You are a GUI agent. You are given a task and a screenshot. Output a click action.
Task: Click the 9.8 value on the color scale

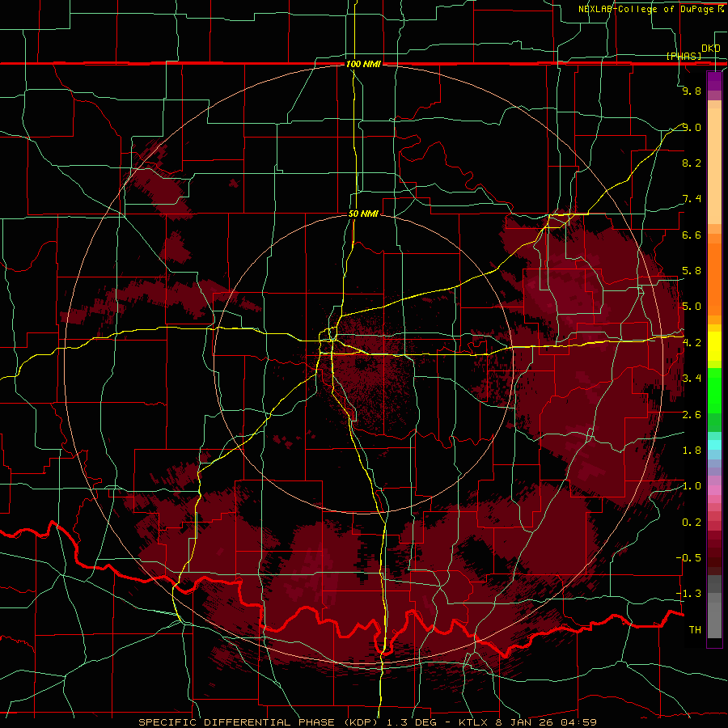click(x=692, y=91)
